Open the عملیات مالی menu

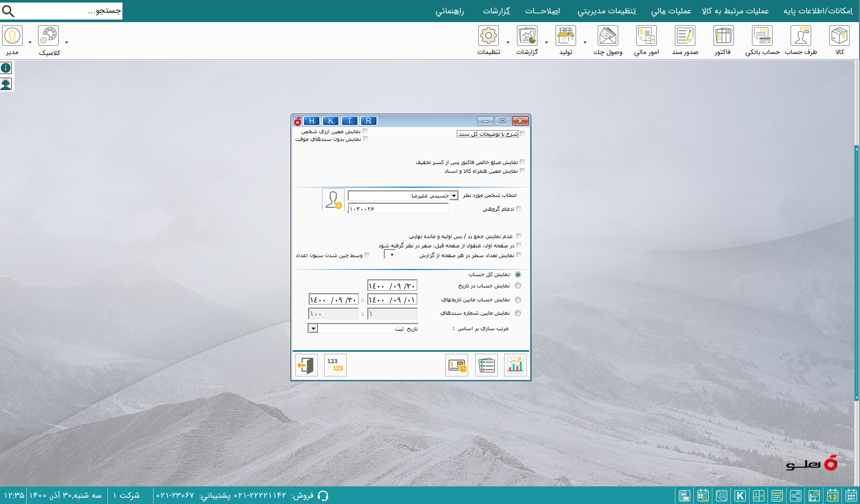coord(671,11)
